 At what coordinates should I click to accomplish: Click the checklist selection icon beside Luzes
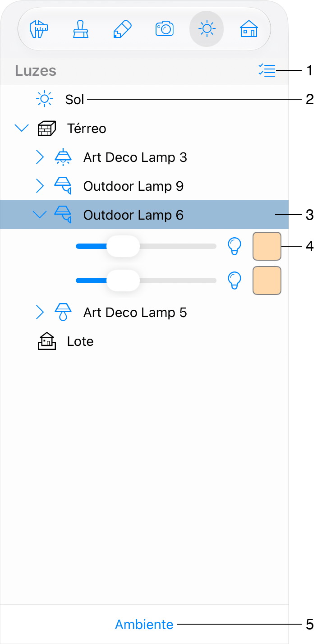(267, 71)
